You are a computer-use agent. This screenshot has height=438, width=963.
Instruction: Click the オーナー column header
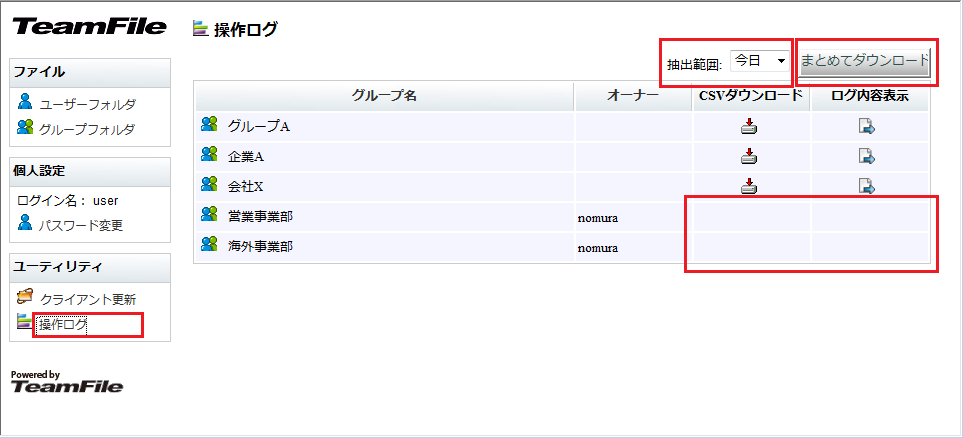click(633, 95)
